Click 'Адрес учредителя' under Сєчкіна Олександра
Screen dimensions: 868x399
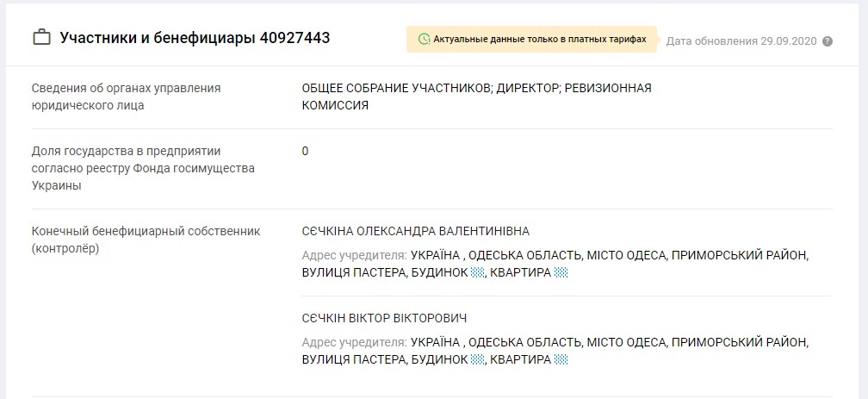tap(354, 255)
